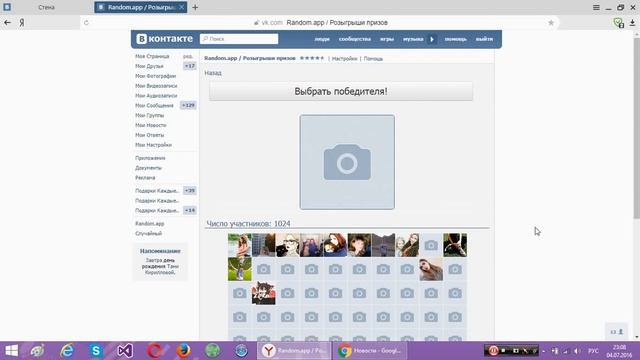
Task: Open люди in the header menu
Action: (322, 39)
